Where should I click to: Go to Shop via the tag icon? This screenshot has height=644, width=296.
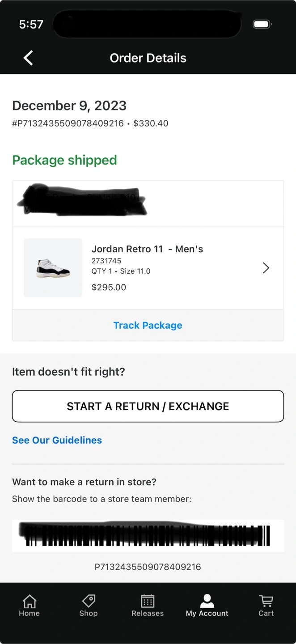(x=89, y=601)
